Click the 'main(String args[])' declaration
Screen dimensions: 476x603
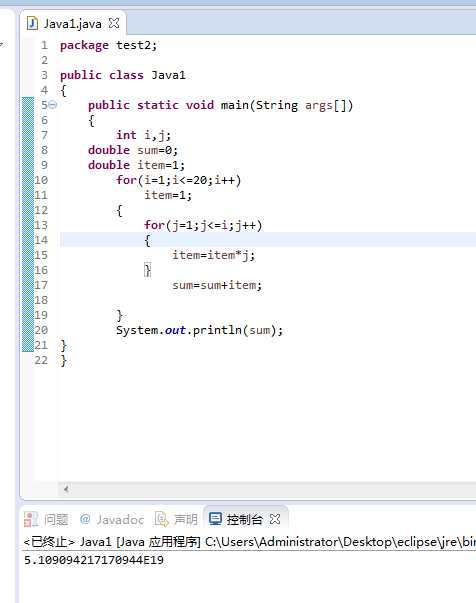[287, 105]
